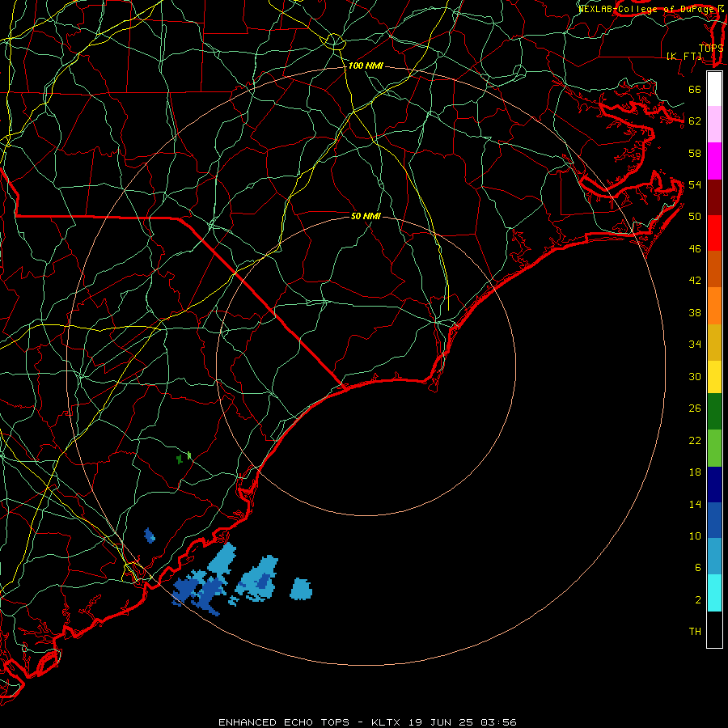Image resolution: width=728 pixels, height=728 pixels.
Task: Click the light blue legend swatch
Action: pyautogui.click(x=714, y=557)
